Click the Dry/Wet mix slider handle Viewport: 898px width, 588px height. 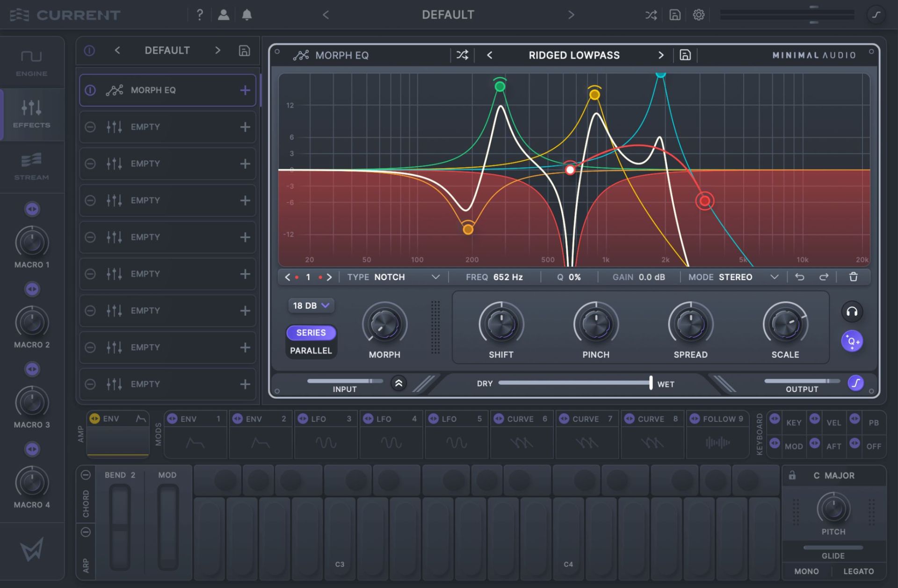tap(651, 383)
